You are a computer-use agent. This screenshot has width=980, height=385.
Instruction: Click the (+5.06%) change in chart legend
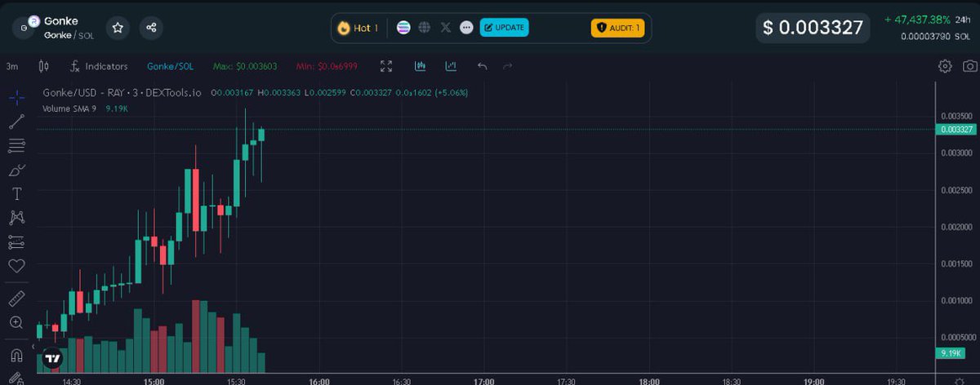(450, 93)
